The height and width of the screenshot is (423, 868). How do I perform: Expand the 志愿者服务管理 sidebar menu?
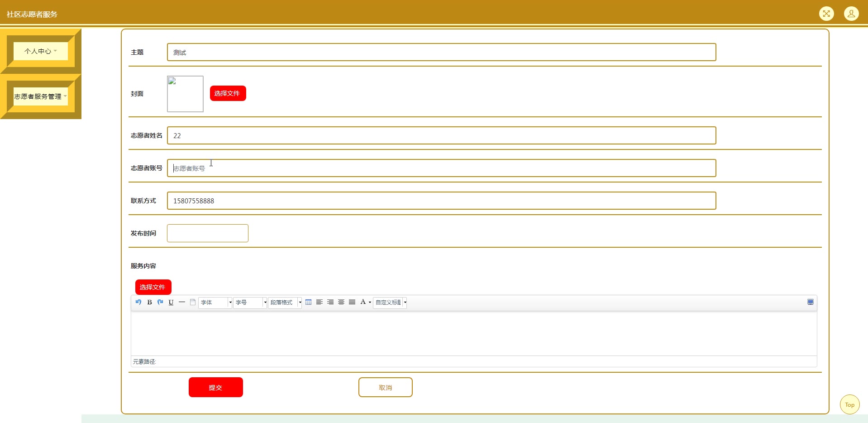pos(41,96)
